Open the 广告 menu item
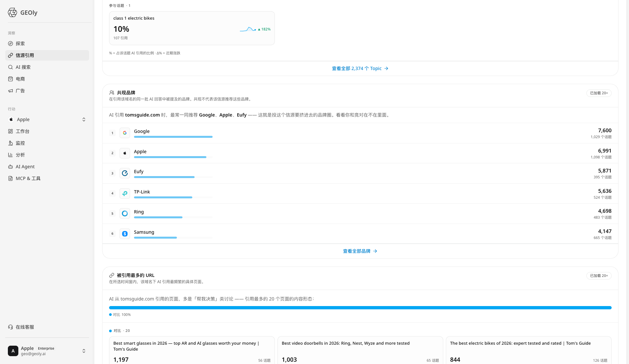The image size is (629, 364). coord(47,91)
